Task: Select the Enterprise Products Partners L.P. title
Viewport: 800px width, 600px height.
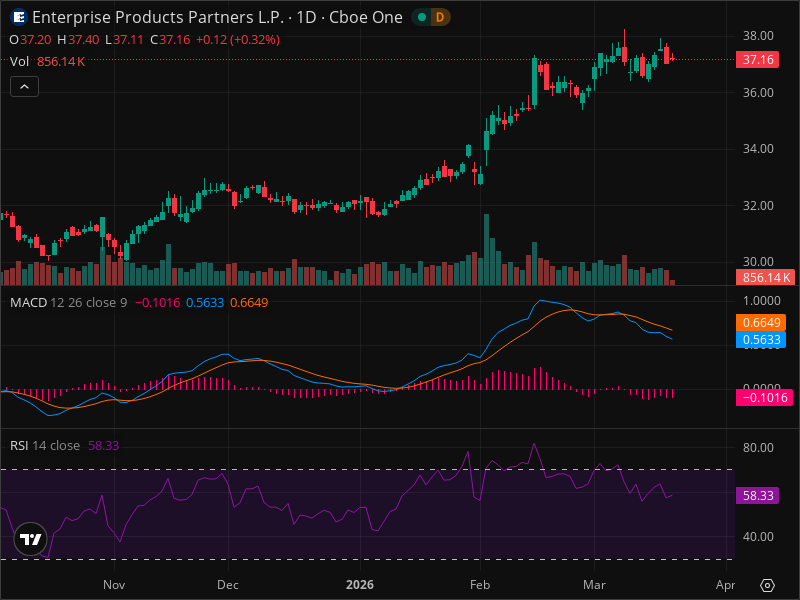Action: [x=158, y=17]
